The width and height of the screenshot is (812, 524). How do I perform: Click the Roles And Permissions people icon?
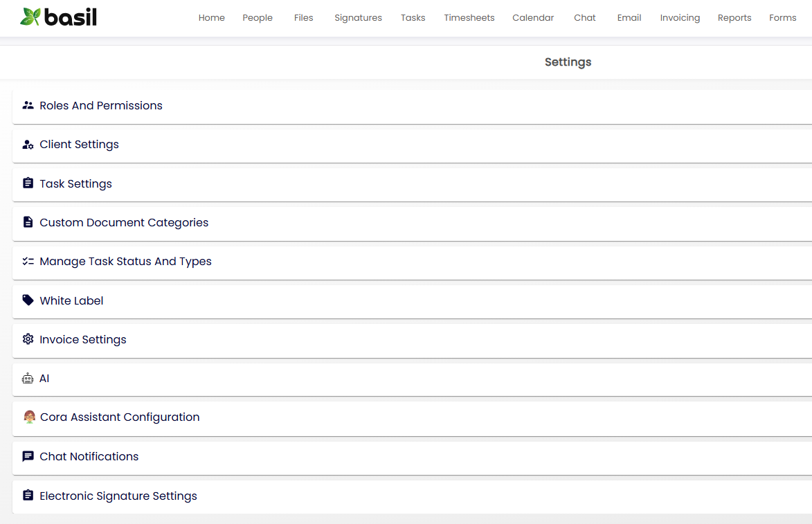pos(28,106)
